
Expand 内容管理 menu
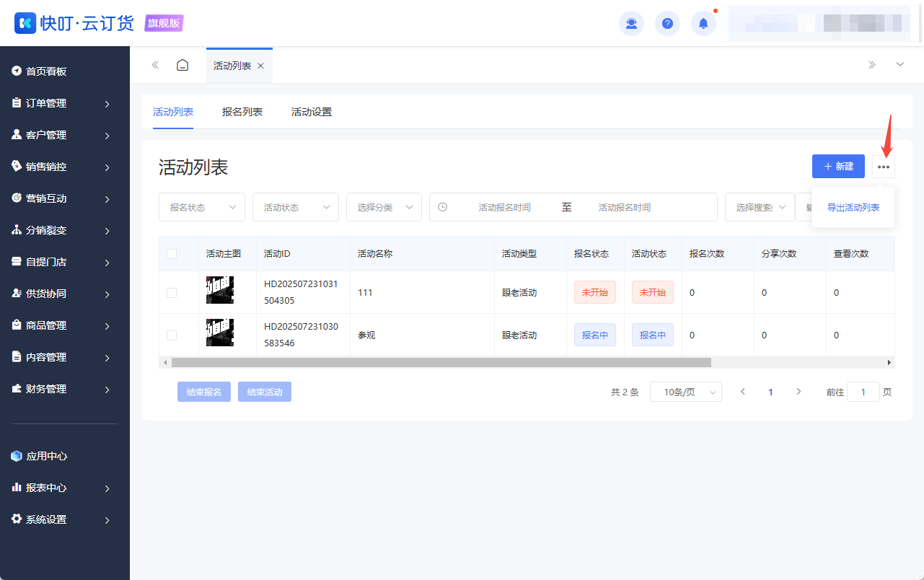[65, 357]
